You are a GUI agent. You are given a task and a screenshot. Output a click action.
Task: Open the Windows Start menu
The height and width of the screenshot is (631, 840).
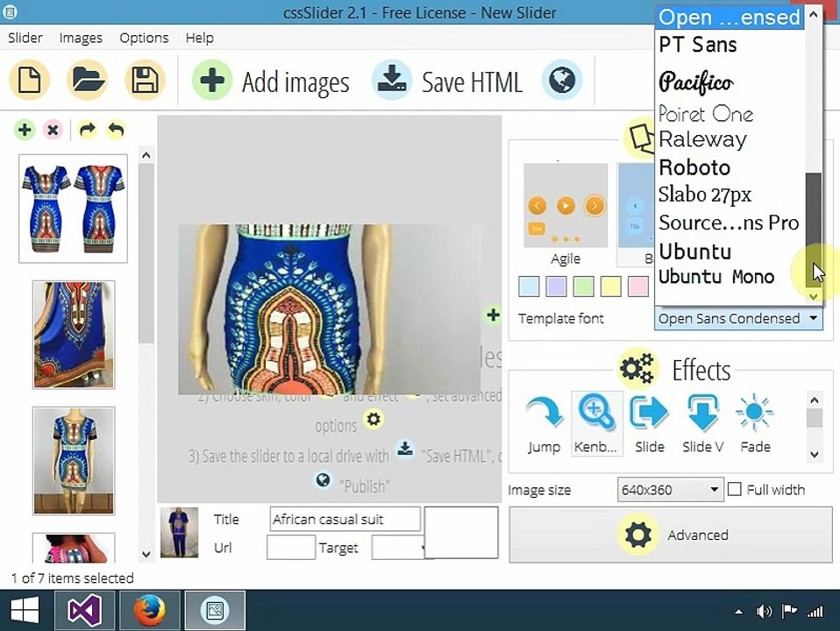[x=25, y=610]
